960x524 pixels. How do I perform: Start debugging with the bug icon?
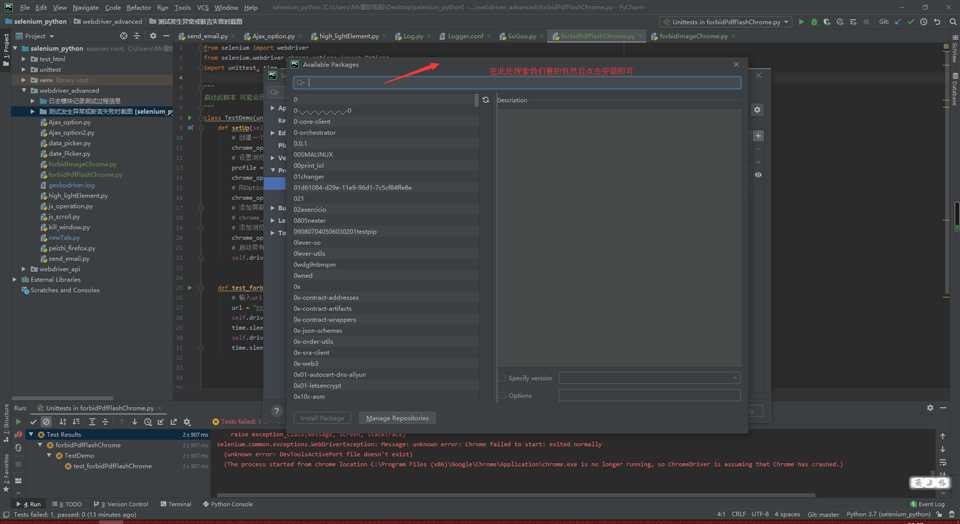click(814, 21)
